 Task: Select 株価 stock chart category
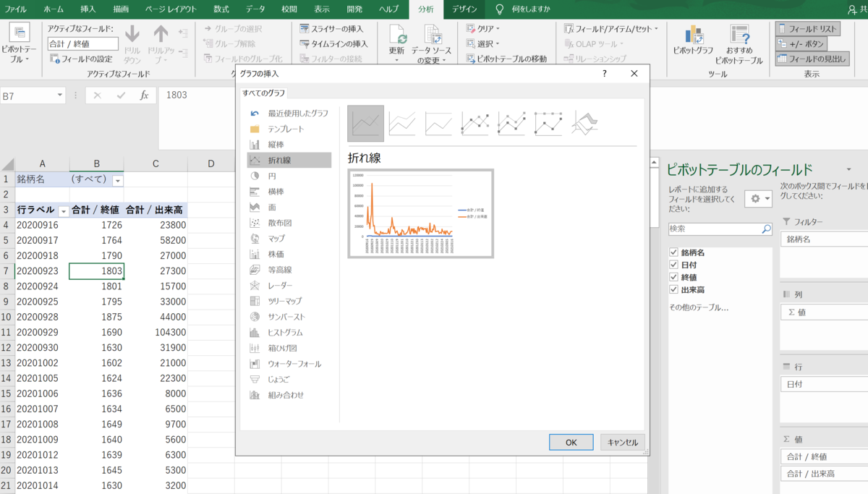pyautogui.click(x=289, y=254)
